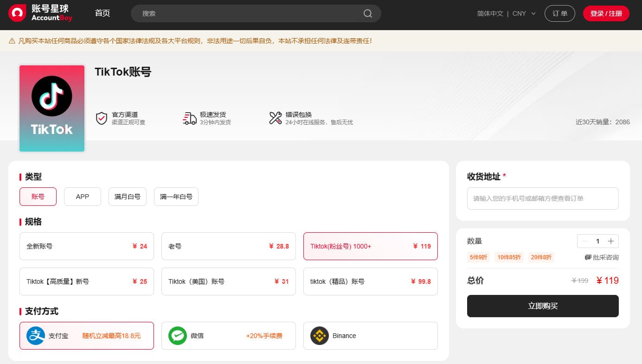Select the 满月白号 type option
The image size is (642, 364).
click(x=128, y=197)
